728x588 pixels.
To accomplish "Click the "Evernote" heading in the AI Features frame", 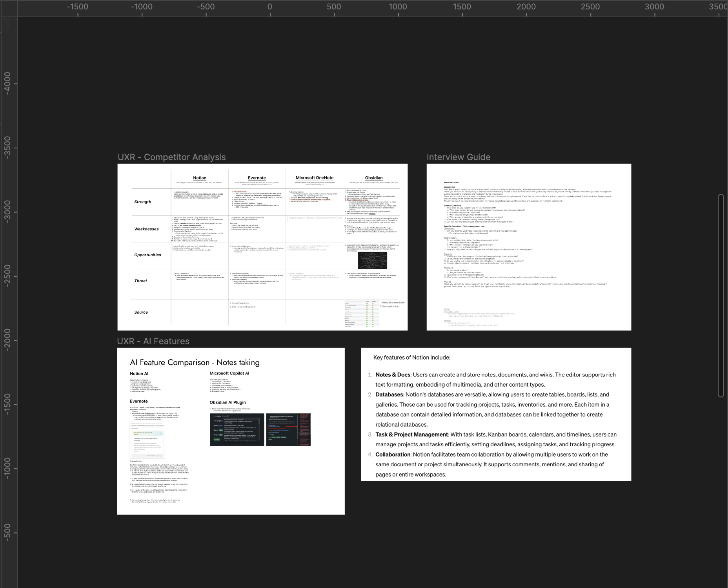I will pyautogui.click(x=139, y=401).
